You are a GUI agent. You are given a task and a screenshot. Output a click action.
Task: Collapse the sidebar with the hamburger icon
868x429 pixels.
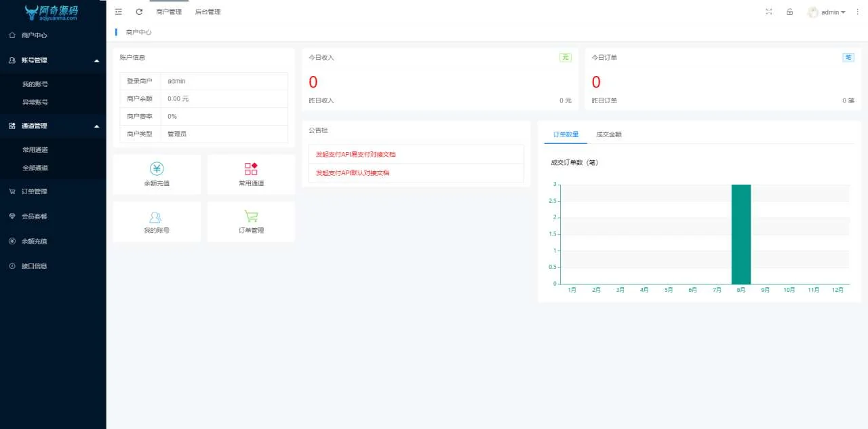tap(118, 12)
